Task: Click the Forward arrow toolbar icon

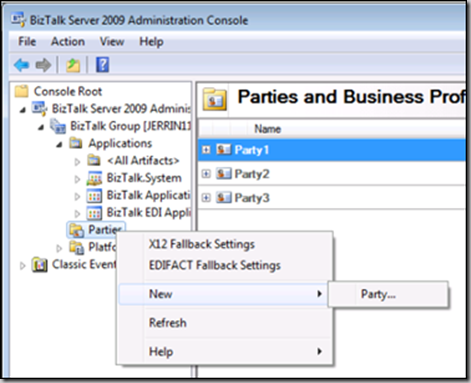Action: pos(43,65)
